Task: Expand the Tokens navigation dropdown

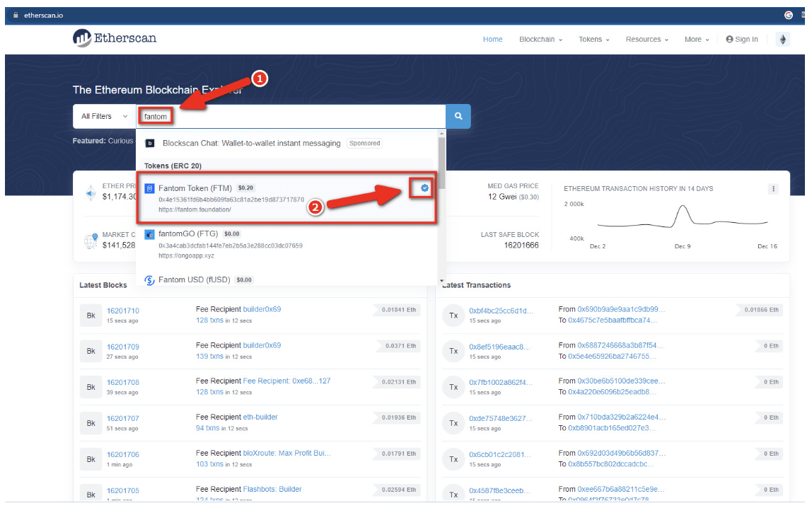Action: point(594,40)
